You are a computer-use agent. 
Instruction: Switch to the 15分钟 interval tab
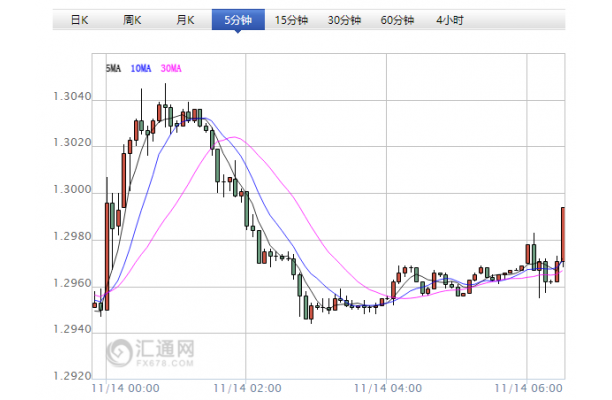coord(292,19)
